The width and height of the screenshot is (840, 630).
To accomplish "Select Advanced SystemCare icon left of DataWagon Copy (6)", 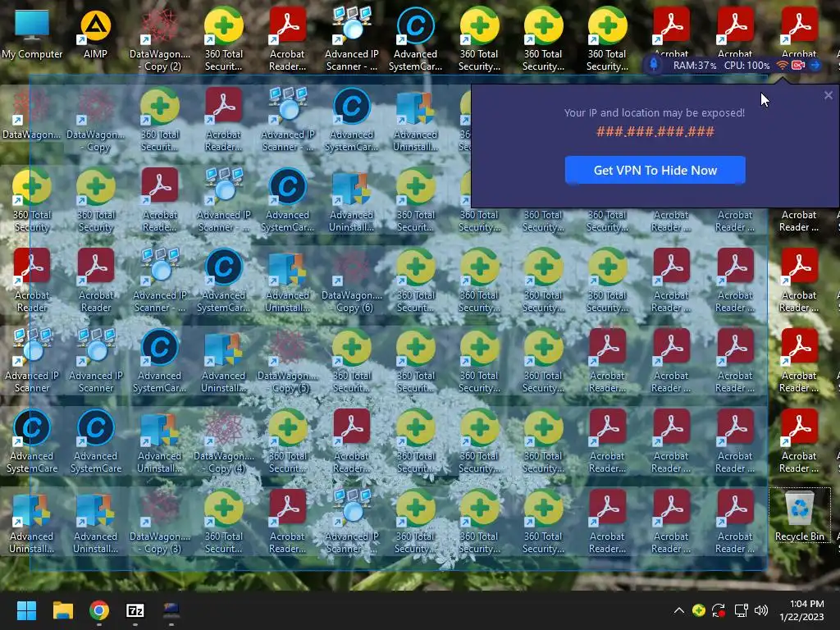I will [x=223, y=281].
